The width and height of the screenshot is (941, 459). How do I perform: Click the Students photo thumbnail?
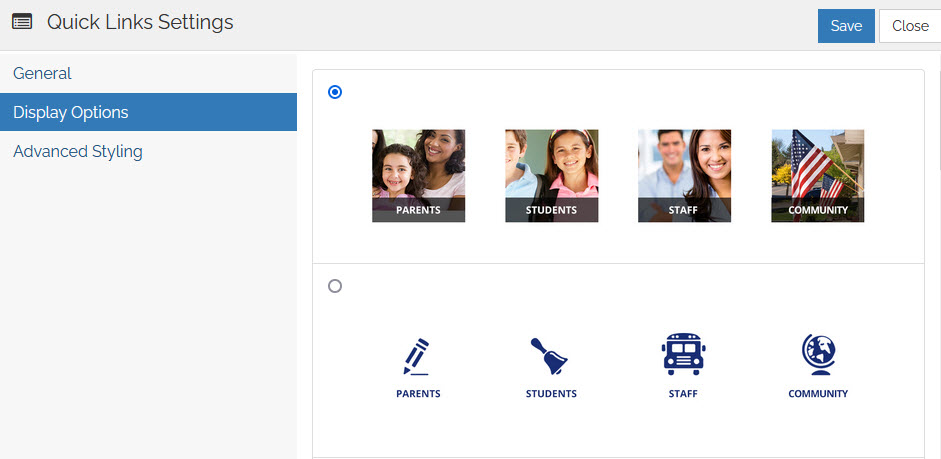click(551, 175)
